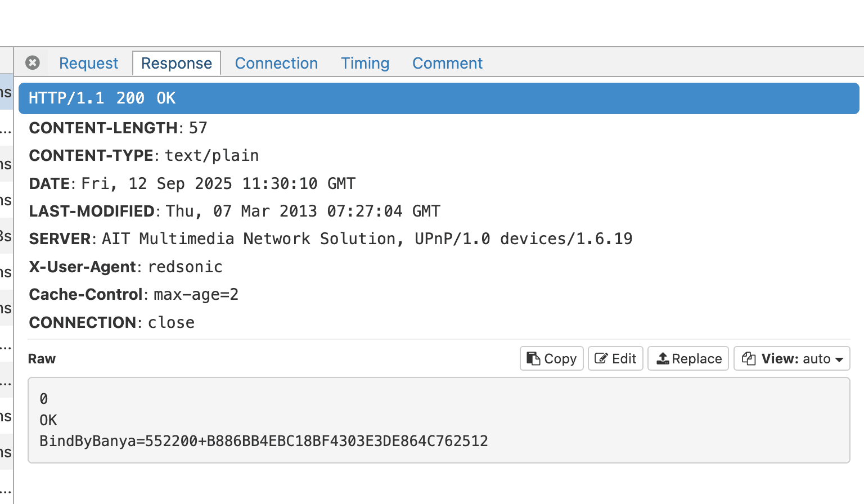Viewport: 864px width, 504px height.
Task: Click the Copy icon to copy response body
Action: pos(534,358)
